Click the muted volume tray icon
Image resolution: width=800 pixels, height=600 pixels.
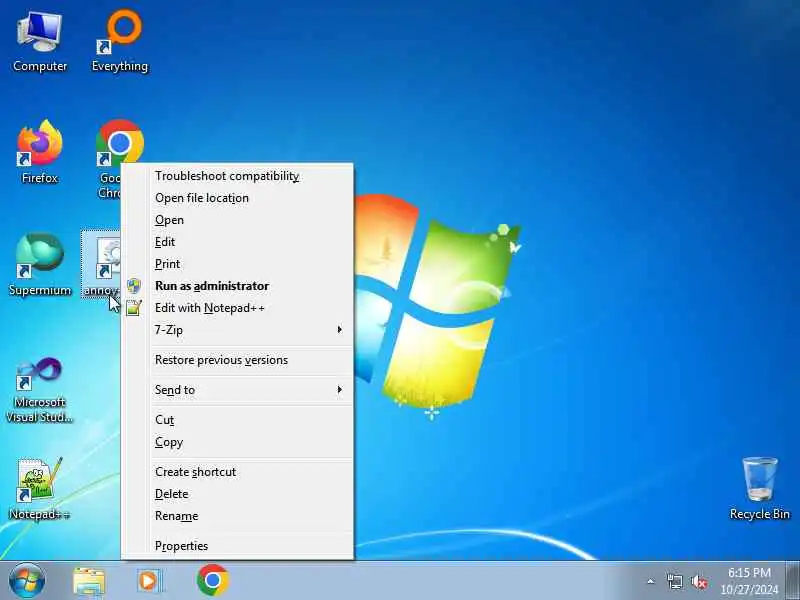point(699,581)
